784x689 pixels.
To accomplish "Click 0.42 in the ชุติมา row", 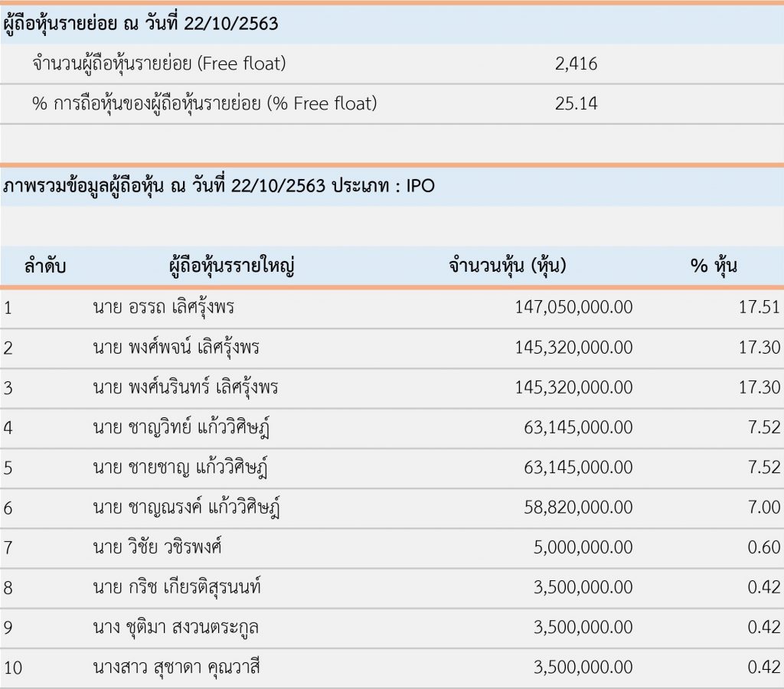I will pyautogui.click(x=763, y=627).
